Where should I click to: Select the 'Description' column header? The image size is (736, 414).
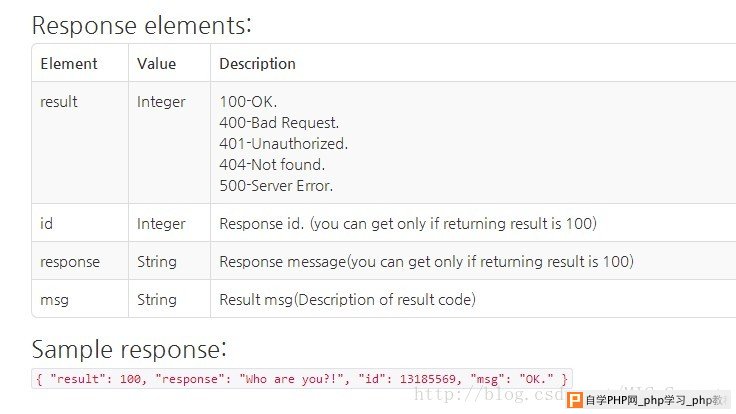258,64
